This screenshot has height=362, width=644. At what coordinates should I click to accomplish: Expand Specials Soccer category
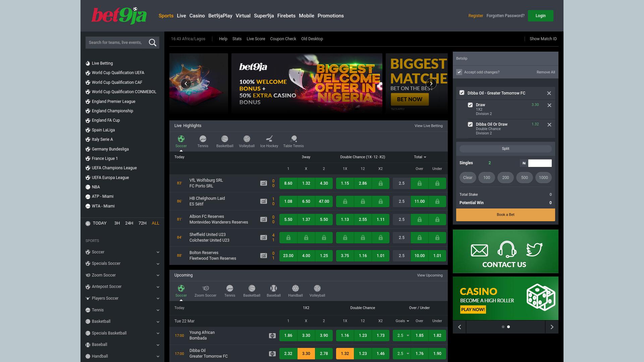[158, 264]
